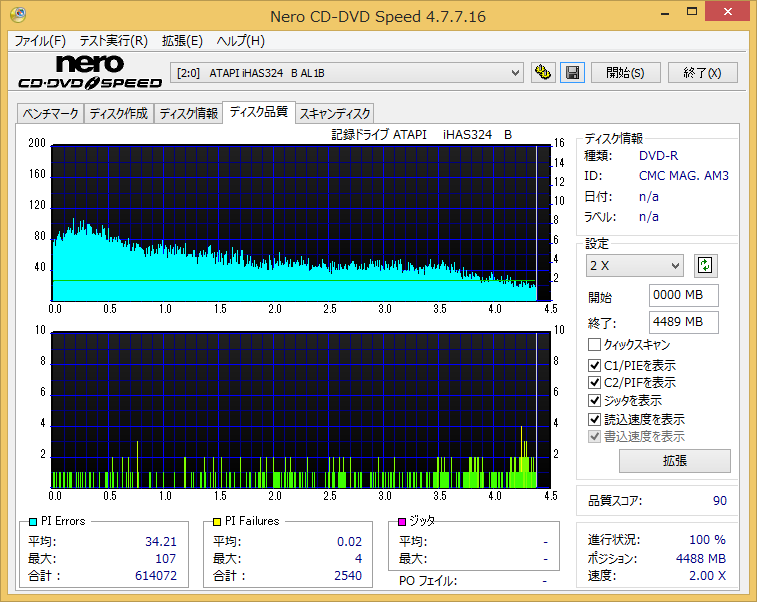Click the 拡張 button in settings

coord(675,461)
